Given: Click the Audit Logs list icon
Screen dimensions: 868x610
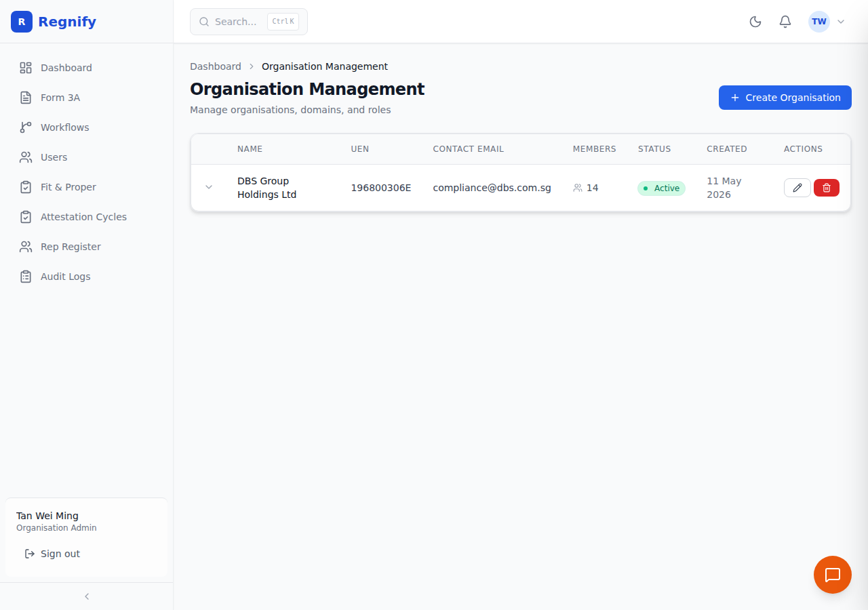Looking at the screenshot, I should 26,277.
